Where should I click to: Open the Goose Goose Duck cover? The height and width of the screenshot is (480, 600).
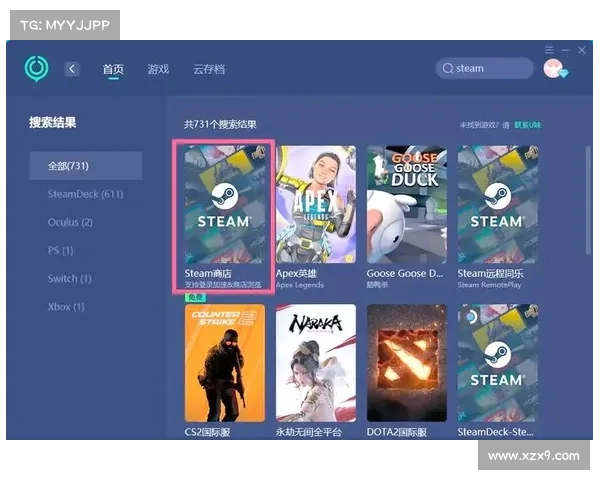[x=407, y=204]
